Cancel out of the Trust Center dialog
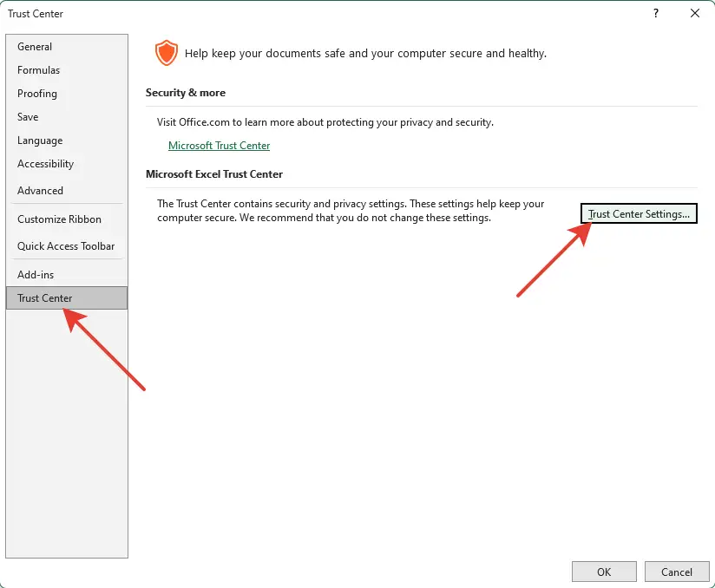 677,571
